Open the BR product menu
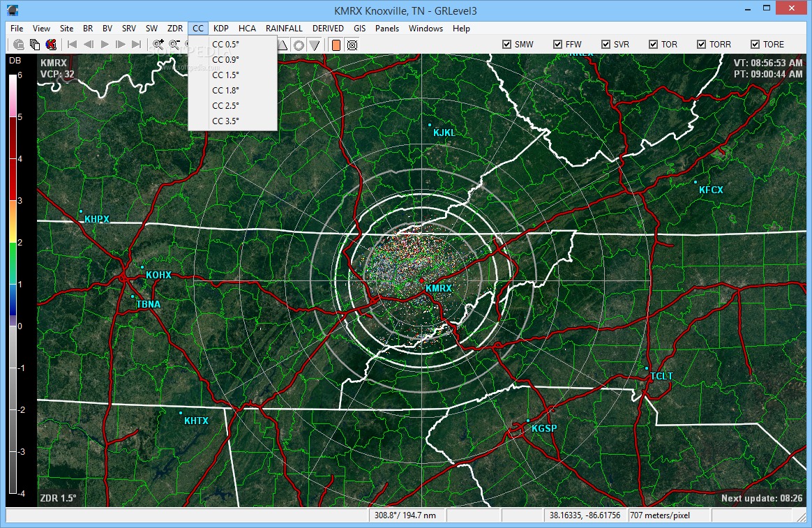This screenshot has width=812, height=528. coord(88,29)
